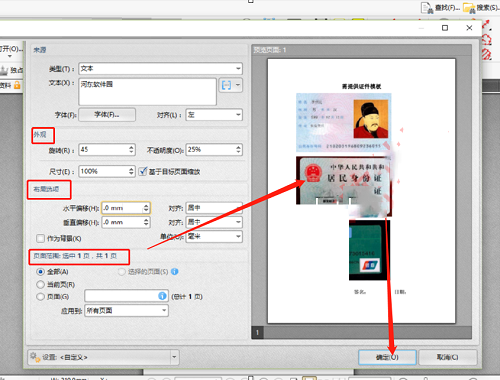Image resolution: width=500 pixels, height=380 pixels.
Task: Open the 应用到 dropdown showing 所有页面
Action: pyautogui.click(x=126, y=311)
